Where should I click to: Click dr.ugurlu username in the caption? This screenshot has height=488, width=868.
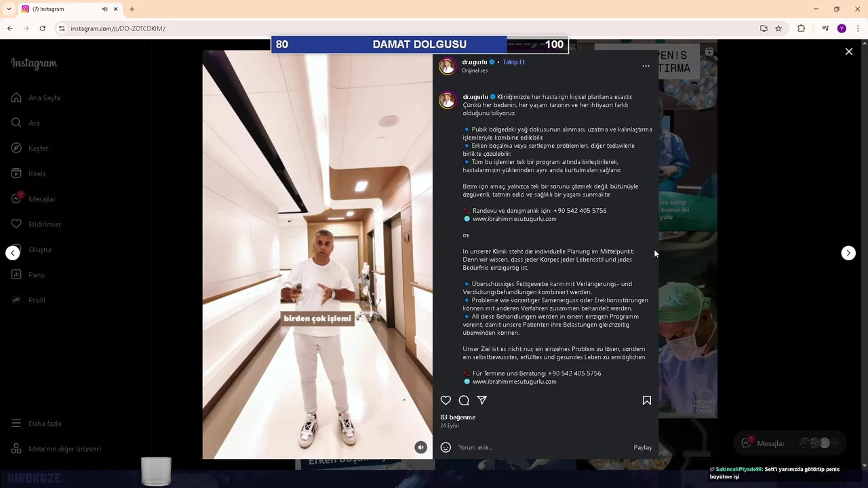475,97
